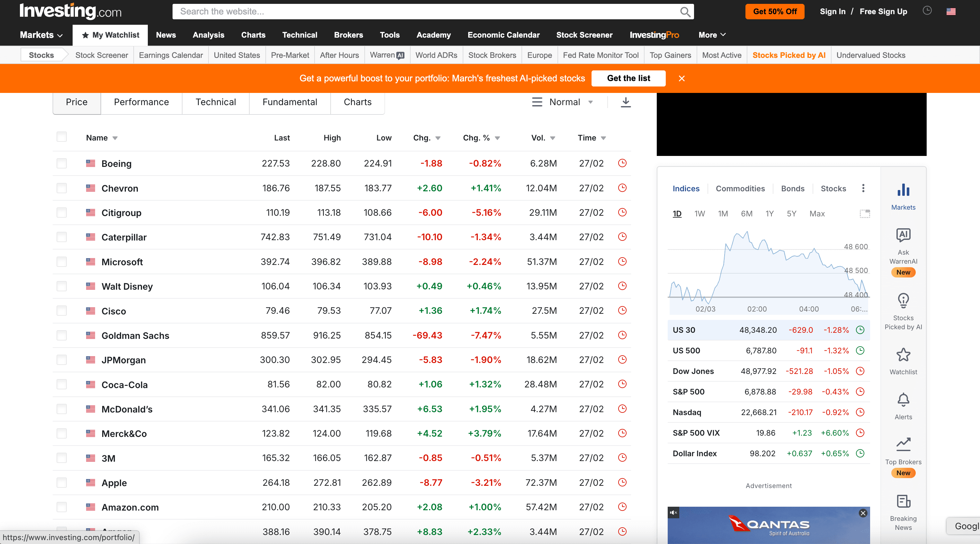Click the Get the list button
Image resolution: width=980 pixels, height=544 pixels.
click(x=628, y=78)
